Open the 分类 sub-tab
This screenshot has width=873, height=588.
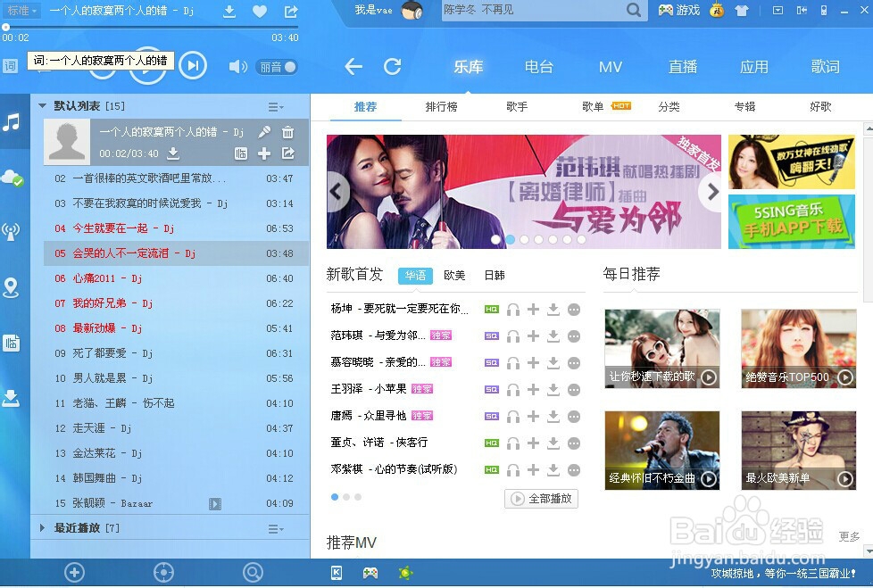(x=669, y=107)
